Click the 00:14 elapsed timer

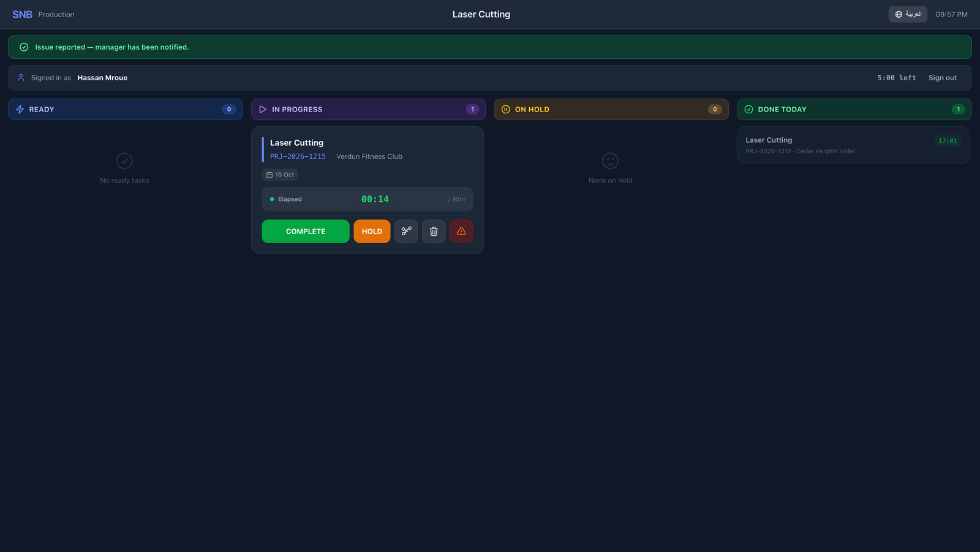coord(375,199)
